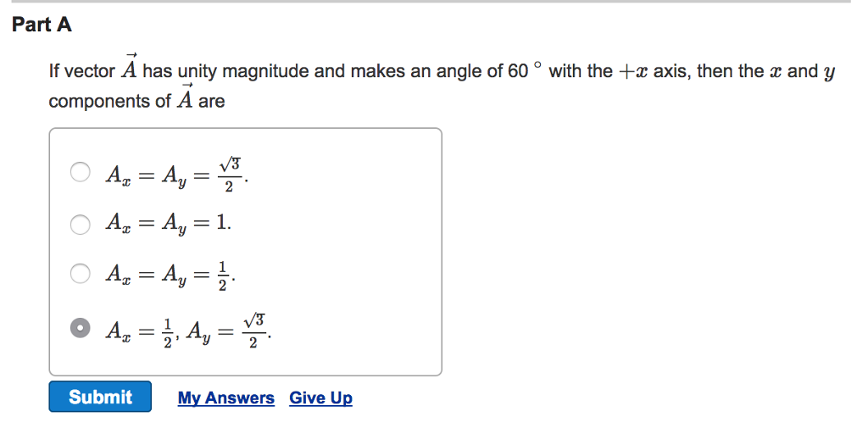Click the formula text Ax = Ay = √3/2
Viewport: 868px width, 428px height.
[177, 174]
